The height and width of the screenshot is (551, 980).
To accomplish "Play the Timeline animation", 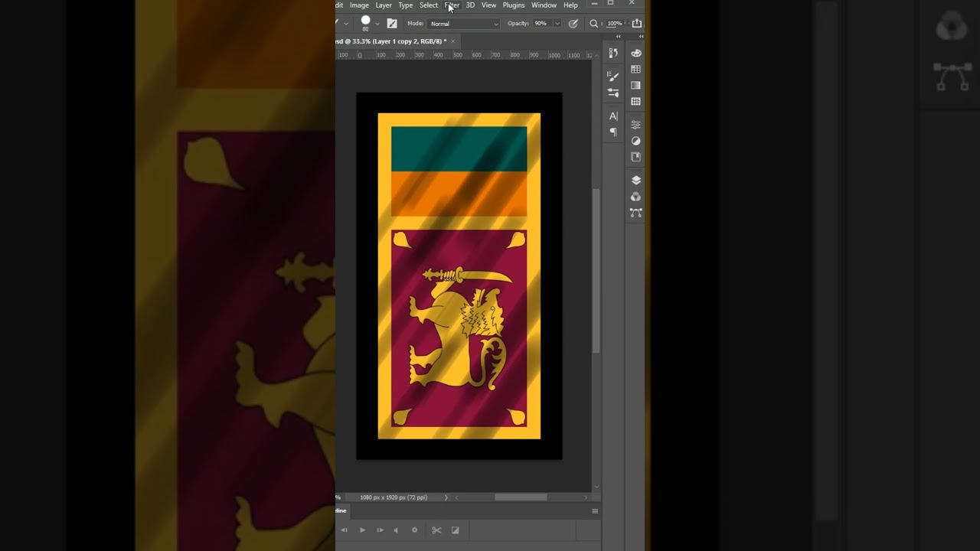I will (x=362, y=530).
